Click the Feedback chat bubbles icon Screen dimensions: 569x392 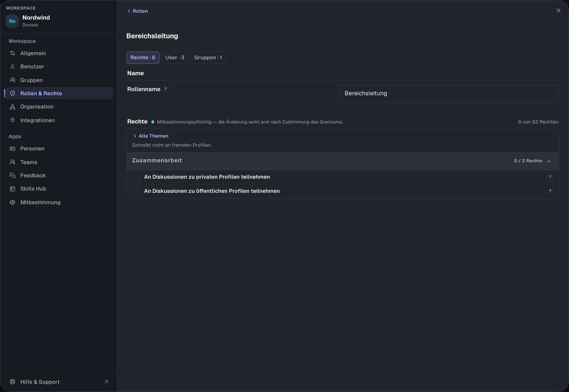[13, 175]
